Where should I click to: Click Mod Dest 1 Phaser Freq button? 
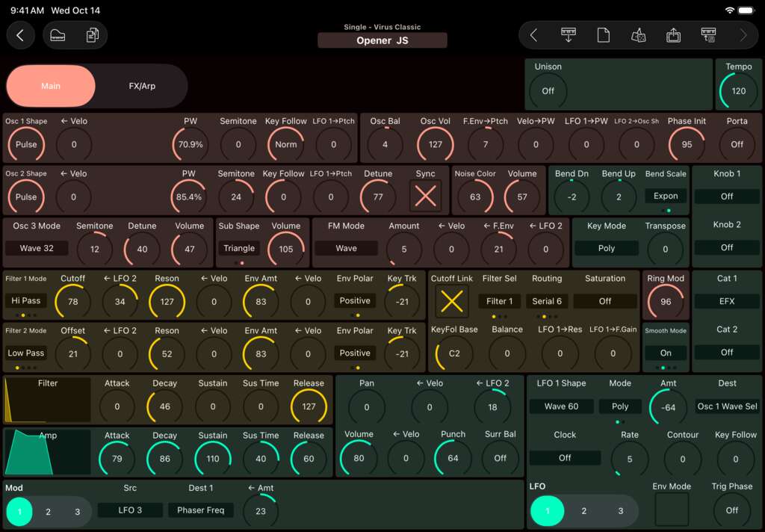click(x=200, y=510)
